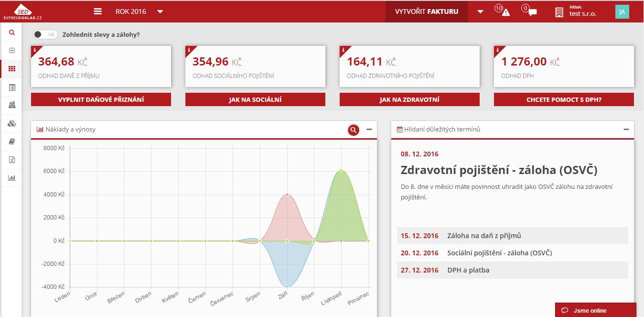The width and height of the screenshot is (644, 317).
Task: Click the Jak na sociální button
Action: pos(255,99)
